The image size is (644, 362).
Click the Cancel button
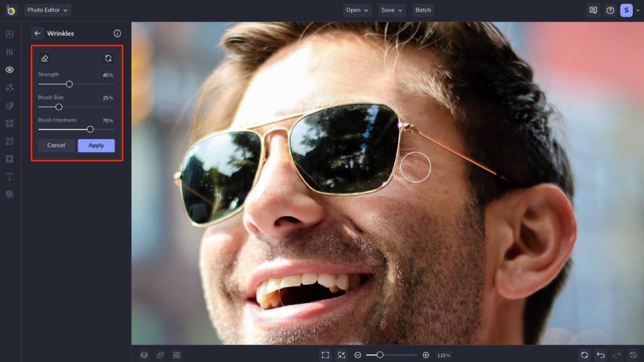pos(56,145)
